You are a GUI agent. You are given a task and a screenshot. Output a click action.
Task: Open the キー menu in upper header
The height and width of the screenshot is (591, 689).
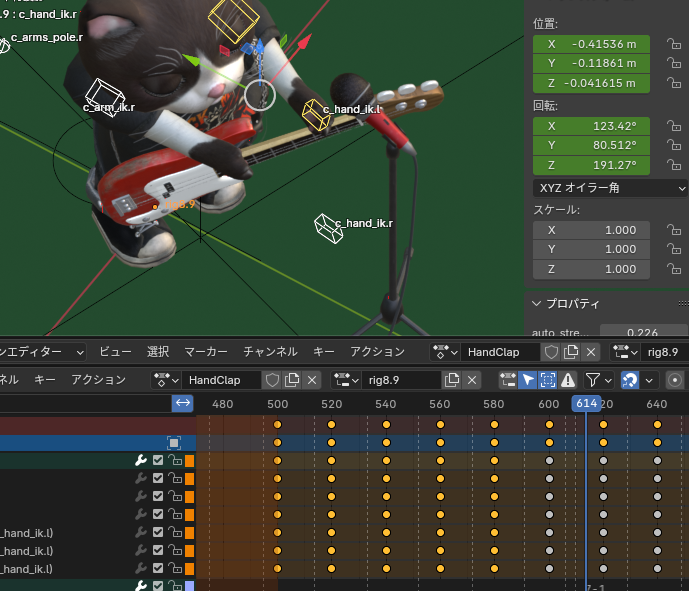324,352
